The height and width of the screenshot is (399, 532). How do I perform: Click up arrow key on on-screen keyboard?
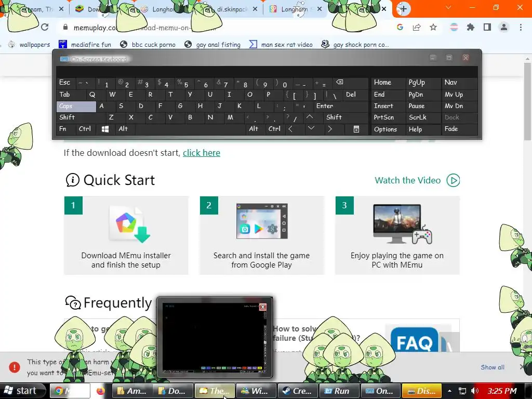[310, 117]
